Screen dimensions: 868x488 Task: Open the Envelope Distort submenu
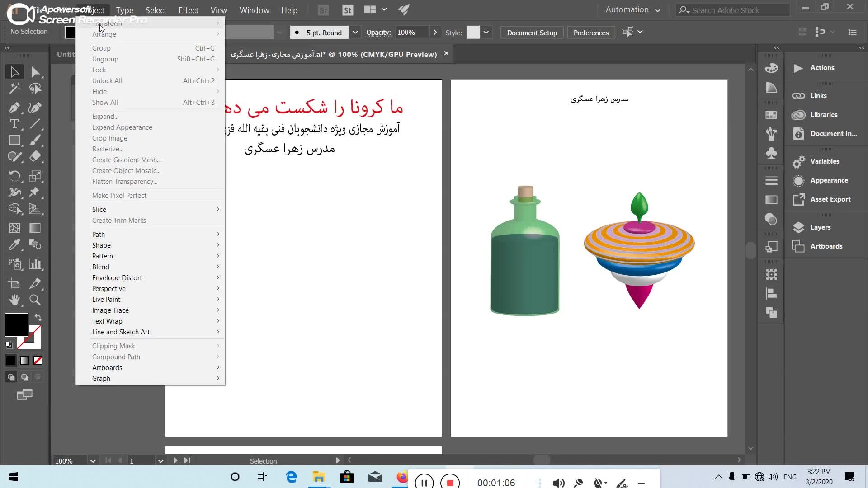click(117, 278)
